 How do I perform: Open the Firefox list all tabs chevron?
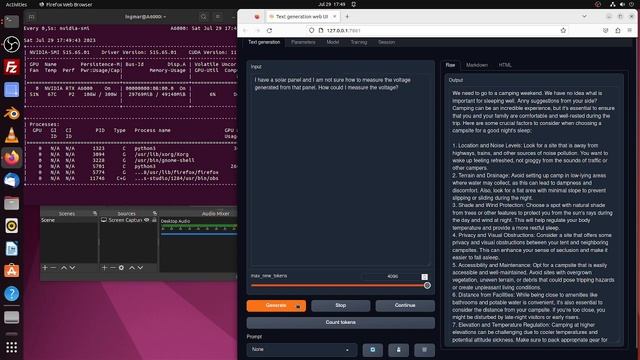click(x=584, y=16)
